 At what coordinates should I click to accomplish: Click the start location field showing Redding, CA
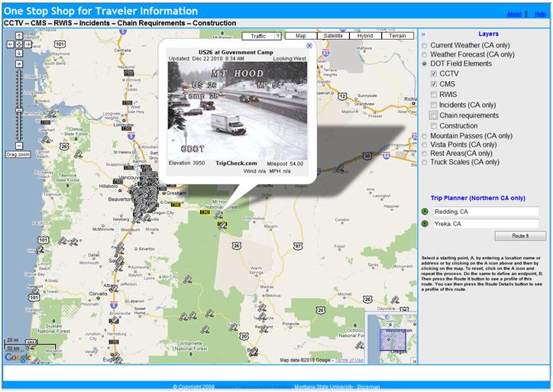(x=485, y=212)
